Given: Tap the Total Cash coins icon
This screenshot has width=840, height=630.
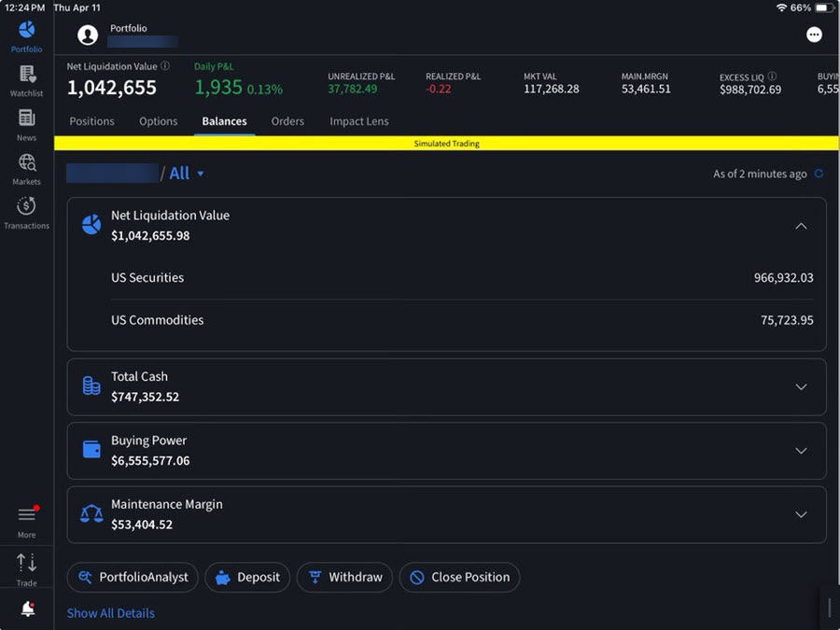Looking at the screenshot, I should pyautogui.click(x=91, y=385).
